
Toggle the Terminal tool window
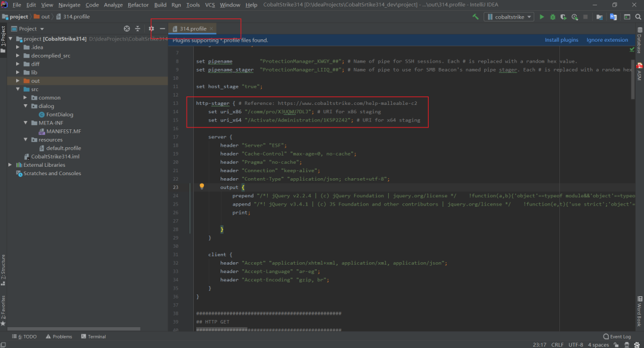(x=93, y=337)
